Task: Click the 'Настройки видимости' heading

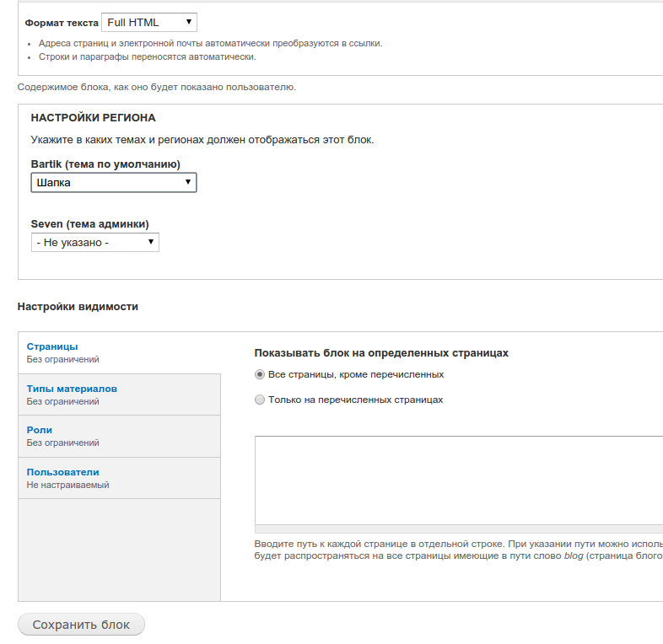Action: (x=78, y=307)
